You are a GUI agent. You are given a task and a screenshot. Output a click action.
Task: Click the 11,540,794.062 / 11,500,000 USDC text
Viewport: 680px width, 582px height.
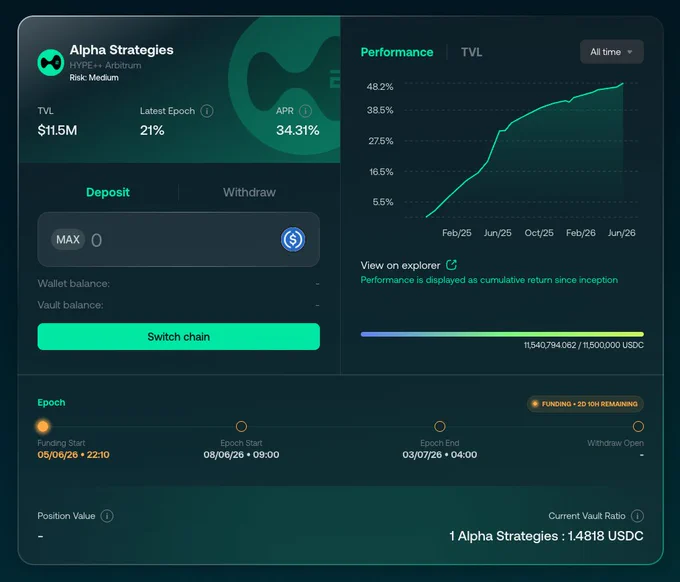click(584, 345)
